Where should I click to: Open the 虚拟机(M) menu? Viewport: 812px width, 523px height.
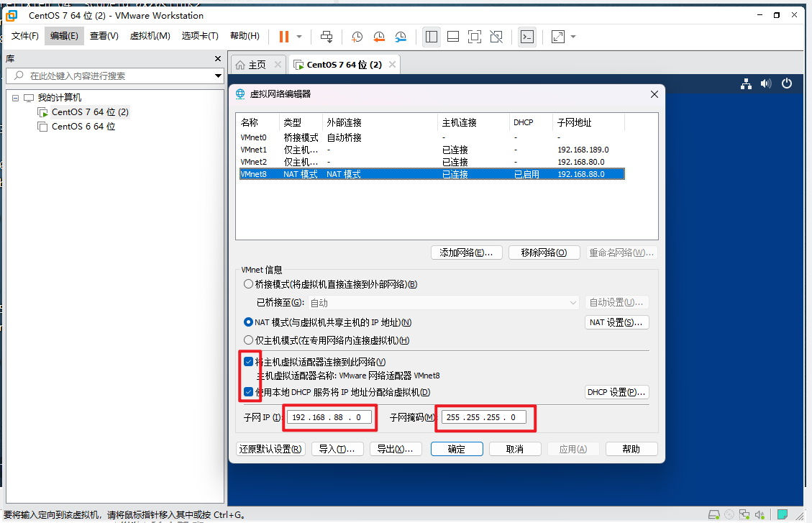(x=150, y=36)
